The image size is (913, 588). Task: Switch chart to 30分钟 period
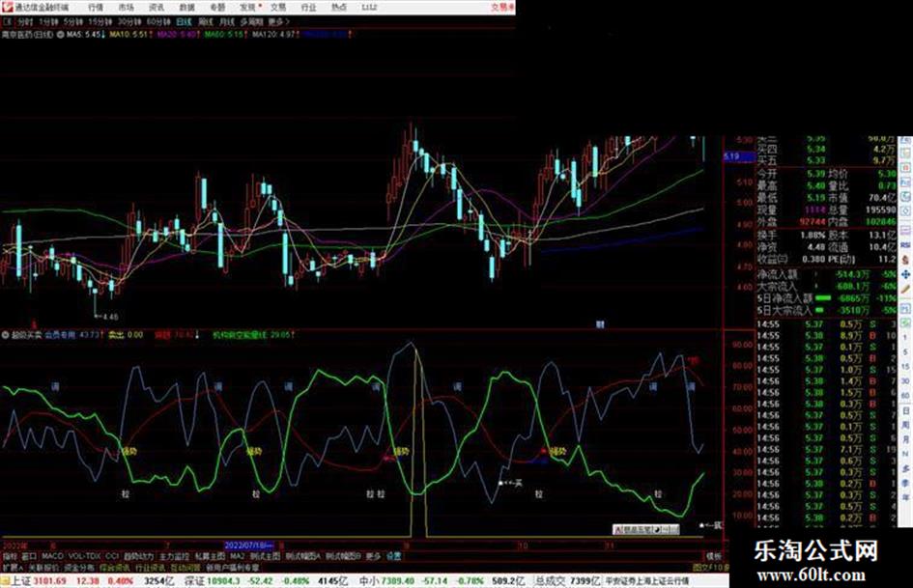tap(129, 22)
